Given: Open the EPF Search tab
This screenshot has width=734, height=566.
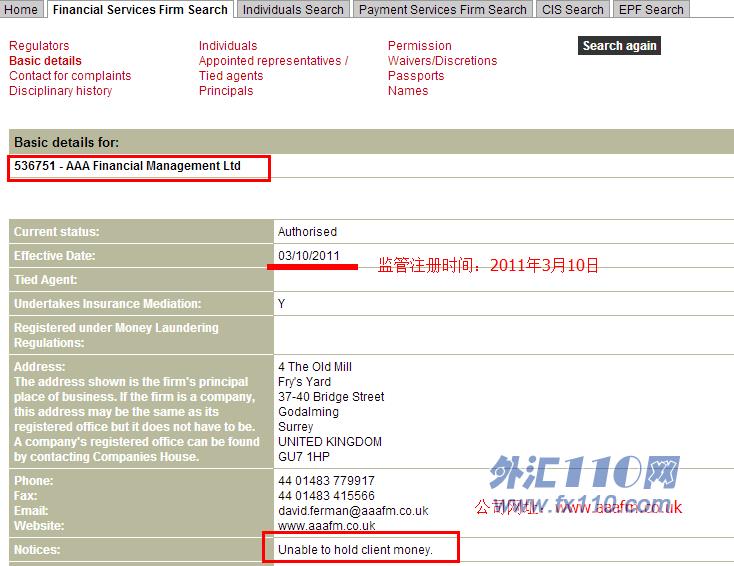Looking at the screenshot, I should coord(651,9).
